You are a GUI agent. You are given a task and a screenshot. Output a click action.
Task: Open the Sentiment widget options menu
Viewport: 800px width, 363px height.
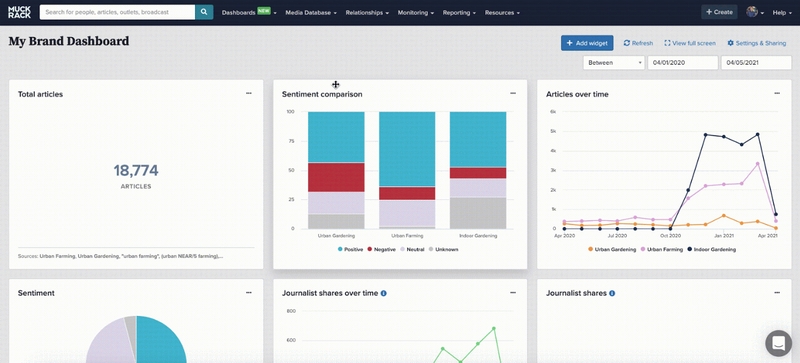(x=248, y=293)
